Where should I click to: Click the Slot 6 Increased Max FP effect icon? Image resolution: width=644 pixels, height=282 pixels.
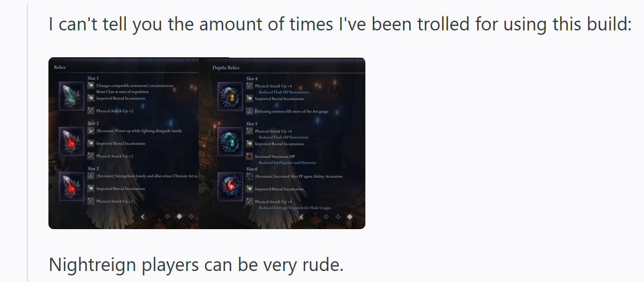(250, 176)
